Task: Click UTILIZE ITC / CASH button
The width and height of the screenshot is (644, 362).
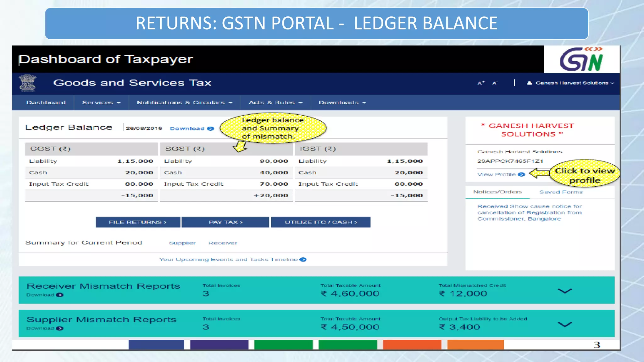Action: tap(321, 222)
